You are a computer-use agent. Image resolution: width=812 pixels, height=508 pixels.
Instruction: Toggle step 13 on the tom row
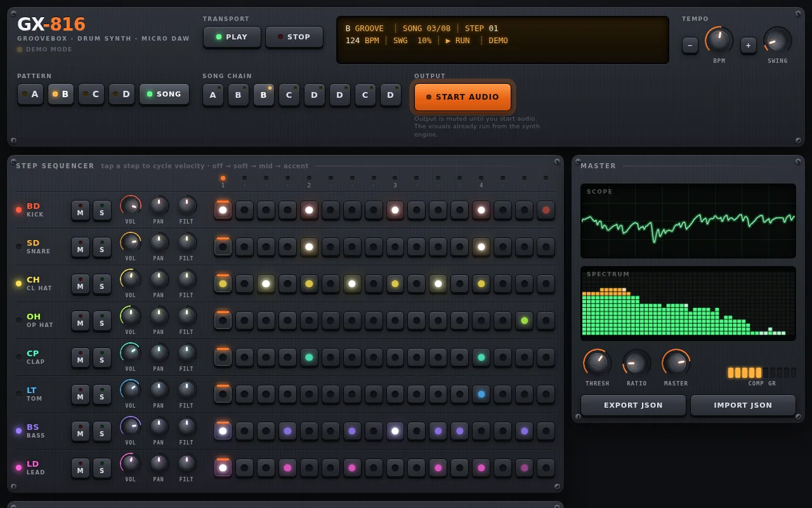click(x=481, y=394)
